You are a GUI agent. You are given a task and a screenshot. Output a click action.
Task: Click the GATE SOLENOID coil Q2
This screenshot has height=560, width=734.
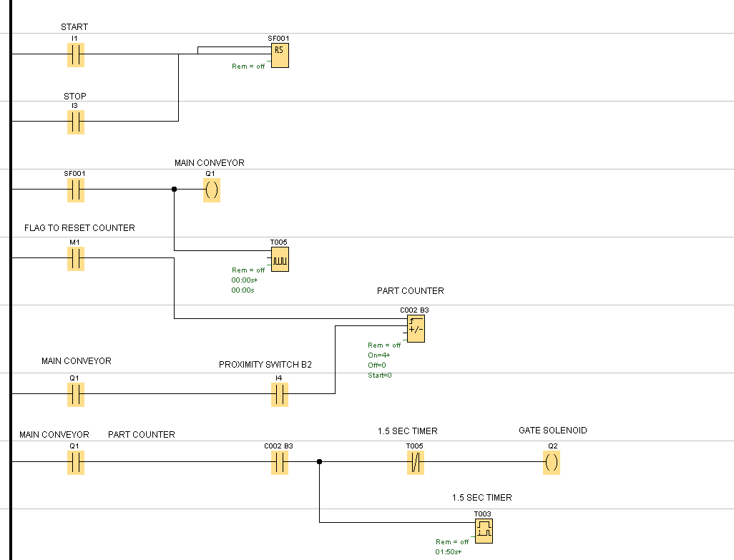(552, 462)
